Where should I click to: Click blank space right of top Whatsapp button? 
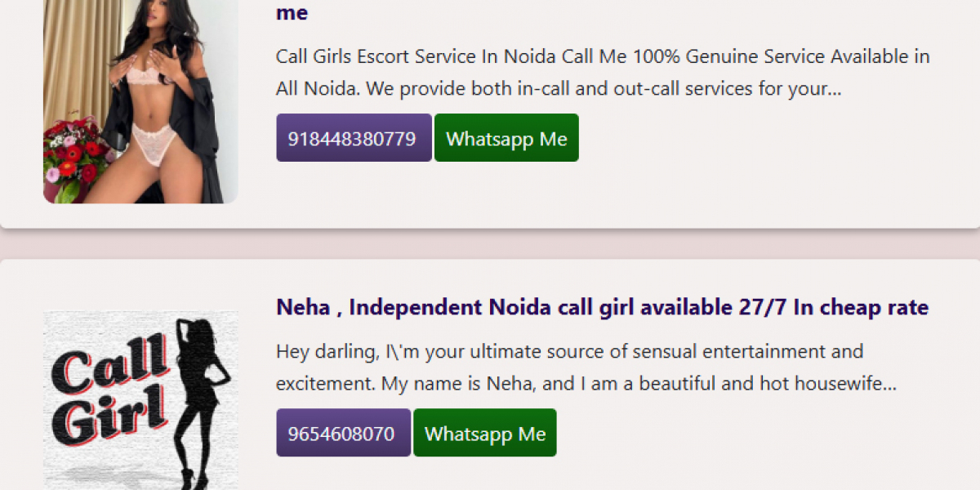pos(735,138)
